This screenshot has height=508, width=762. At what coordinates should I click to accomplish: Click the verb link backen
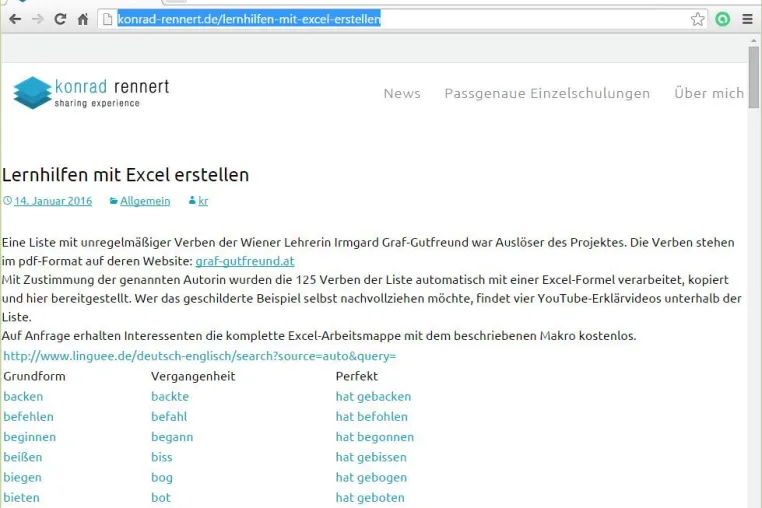coord(23,396)
